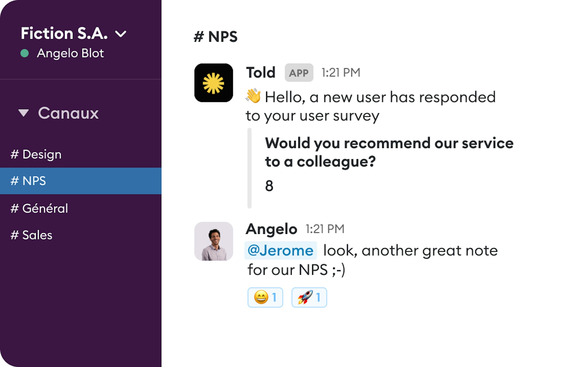
Task: Click the waving hand emoji
Action: 253,96
